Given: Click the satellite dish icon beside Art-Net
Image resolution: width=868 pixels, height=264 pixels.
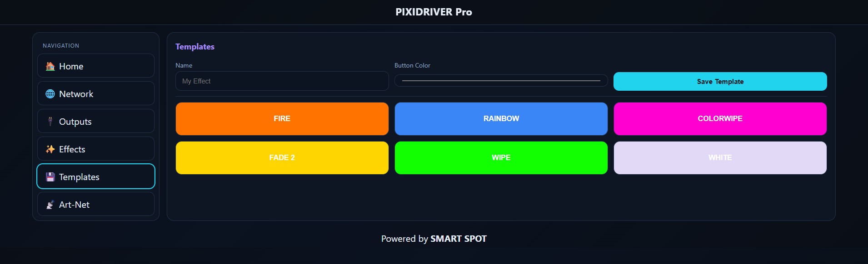Looking at the screenshot, I should [50, 205].
